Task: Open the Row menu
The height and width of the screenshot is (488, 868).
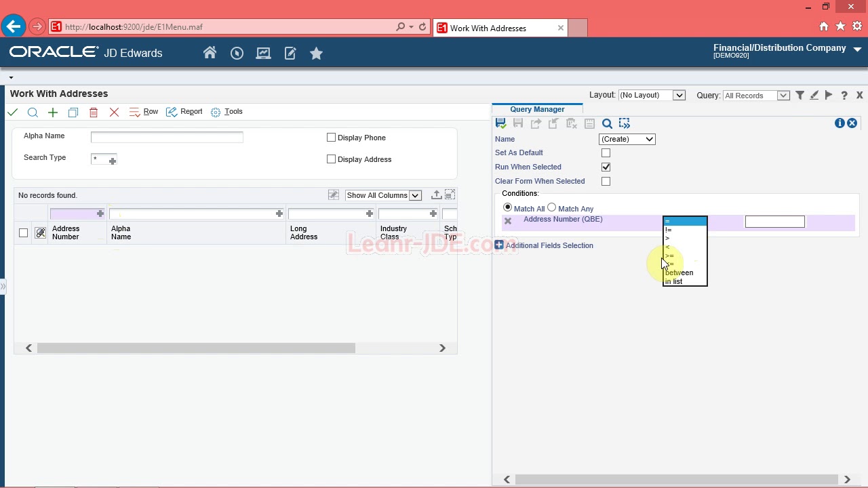Action: [144, 112]
